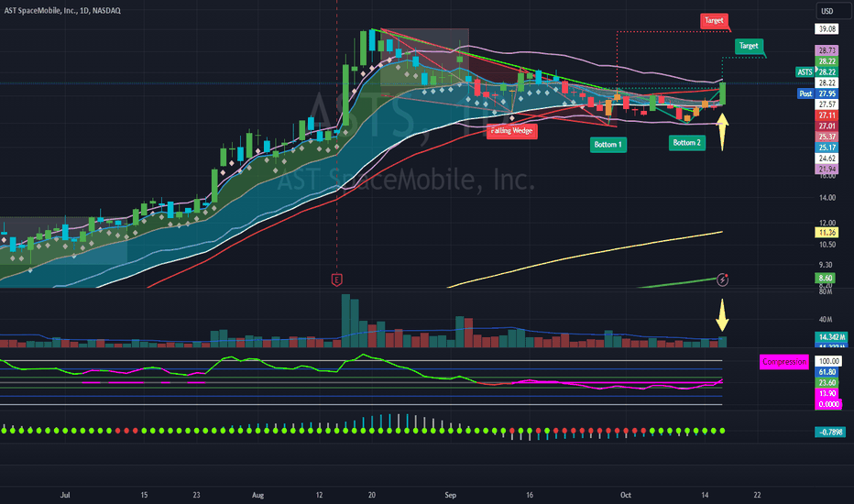Click the Oct date on time axis
The image size is (854, 504).
(625, 495)
